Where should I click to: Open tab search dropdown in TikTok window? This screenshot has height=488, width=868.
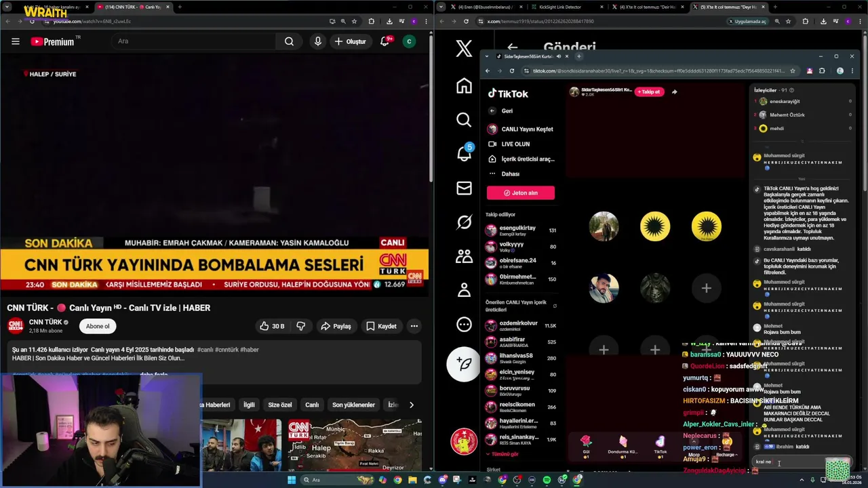coord(487,56)
